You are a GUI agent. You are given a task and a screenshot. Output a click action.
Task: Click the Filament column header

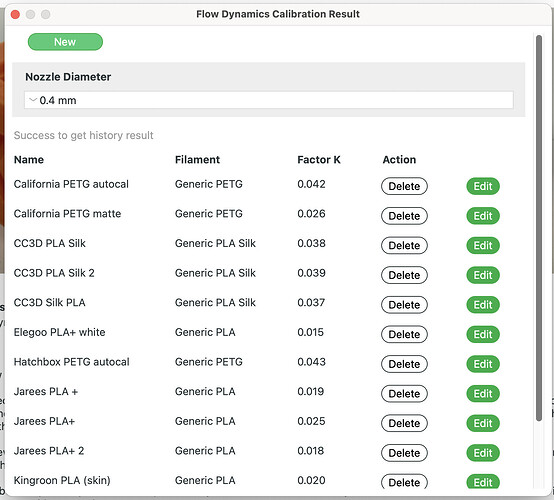click(197, 160)
